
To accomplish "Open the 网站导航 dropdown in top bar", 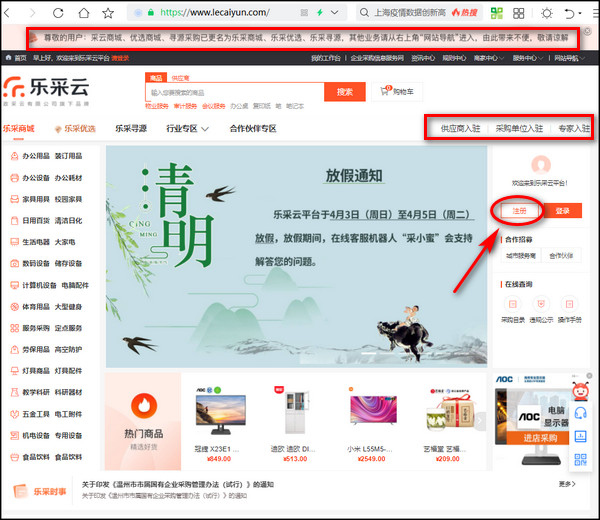I will point(568,59).
